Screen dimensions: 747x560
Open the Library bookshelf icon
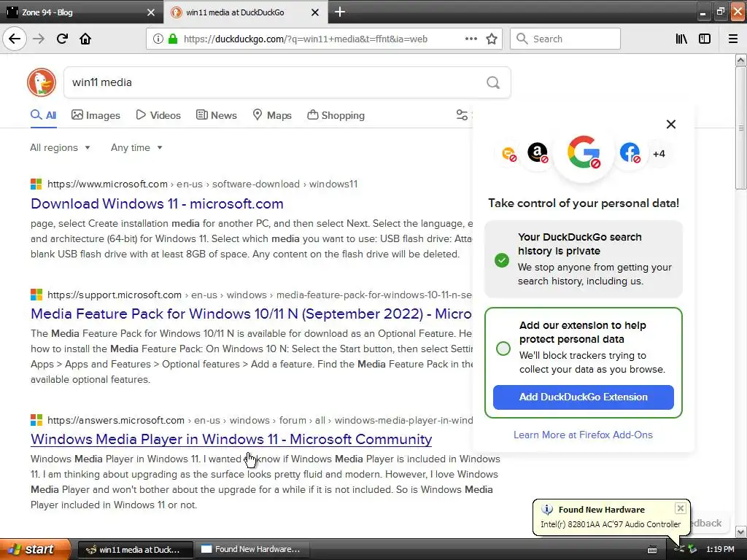tap(681, 39)
